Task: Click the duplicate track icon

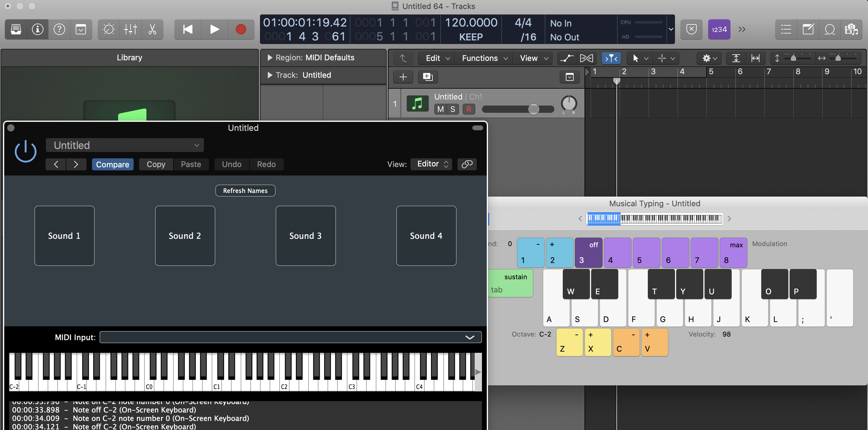Action: (428, 77)
